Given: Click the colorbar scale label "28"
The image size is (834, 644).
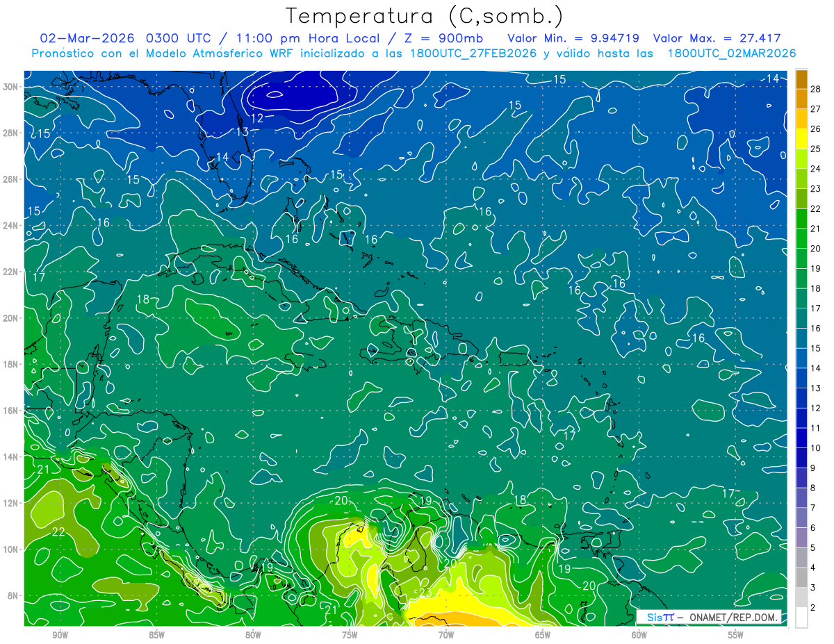Looking at the screenshot, I should 816,89.
